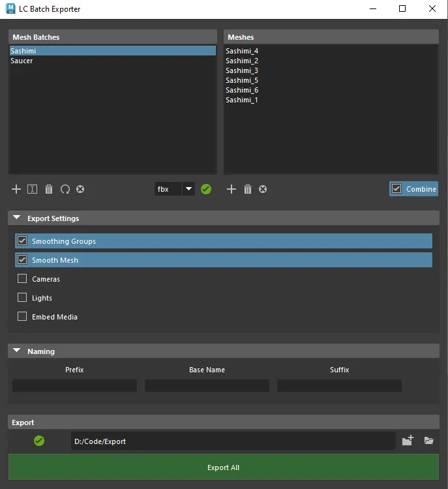Refresh mesh batches icon
Viewport: 448px width, 489px height.
[65, 189]
